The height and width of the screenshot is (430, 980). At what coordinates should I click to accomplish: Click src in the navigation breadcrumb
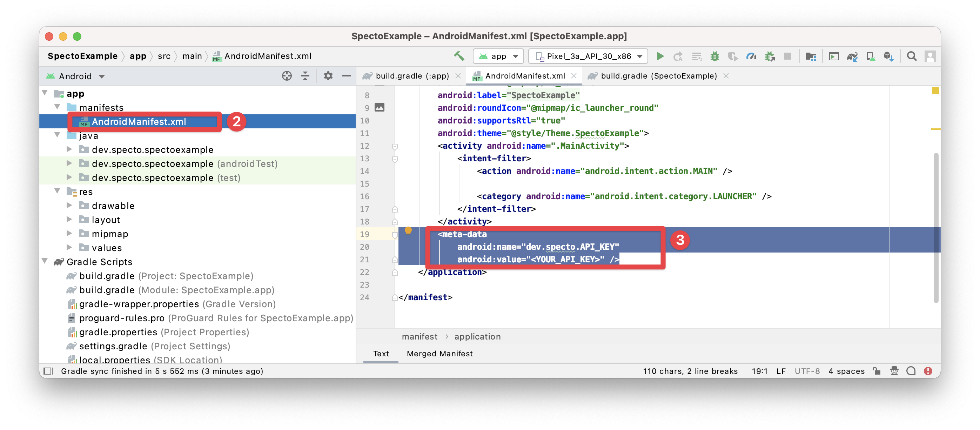(164, 56)
